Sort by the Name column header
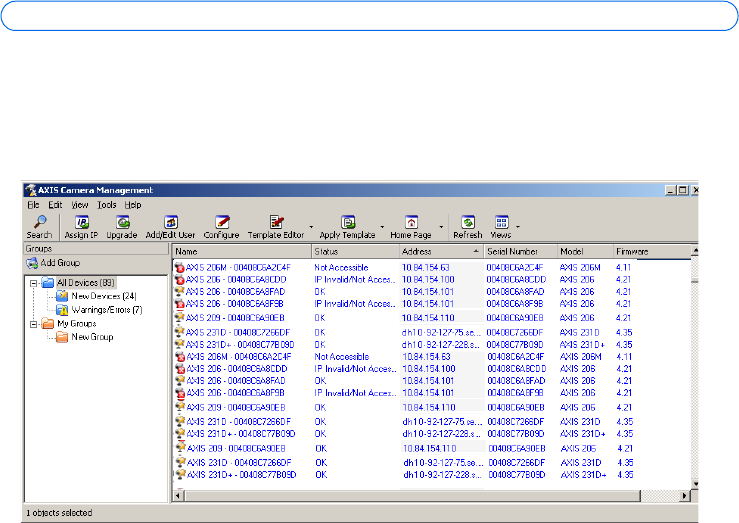The width and height of the screenshot is (739, 523). 242,252
